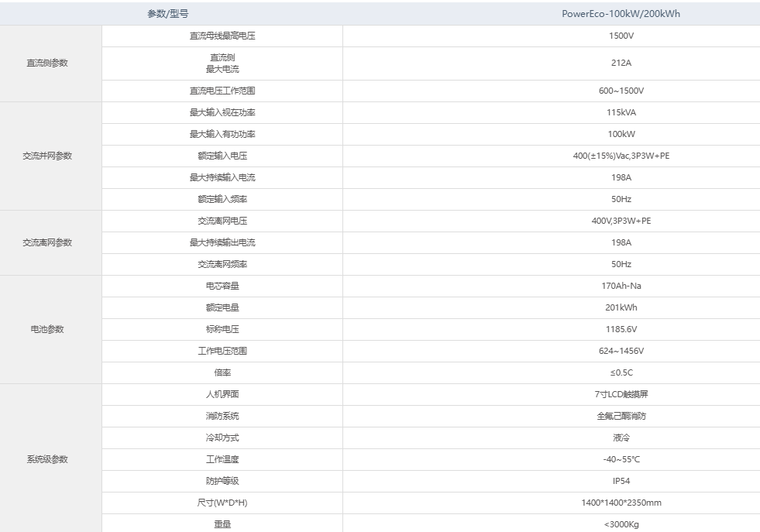This screenshot has width=760, height=532.
Task: Select '198A' in the 最大持续输出电流 row
Action: tap(621, 242)
